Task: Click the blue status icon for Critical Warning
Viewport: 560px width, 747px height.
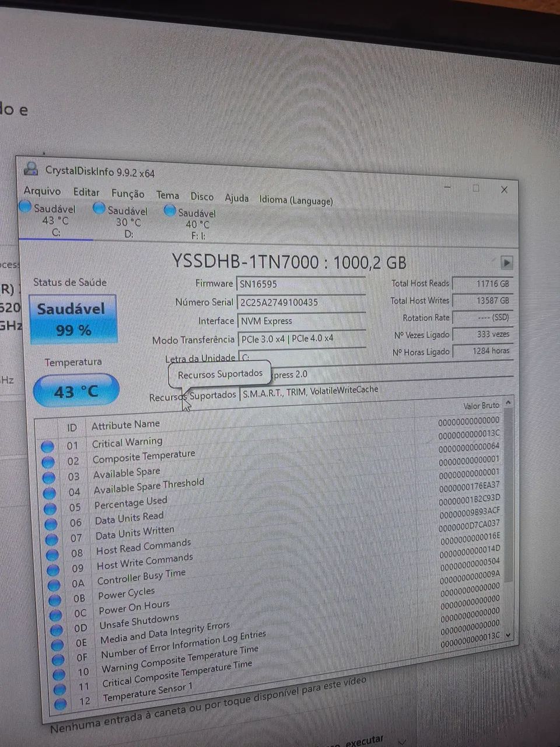Action: pos(47,447)
